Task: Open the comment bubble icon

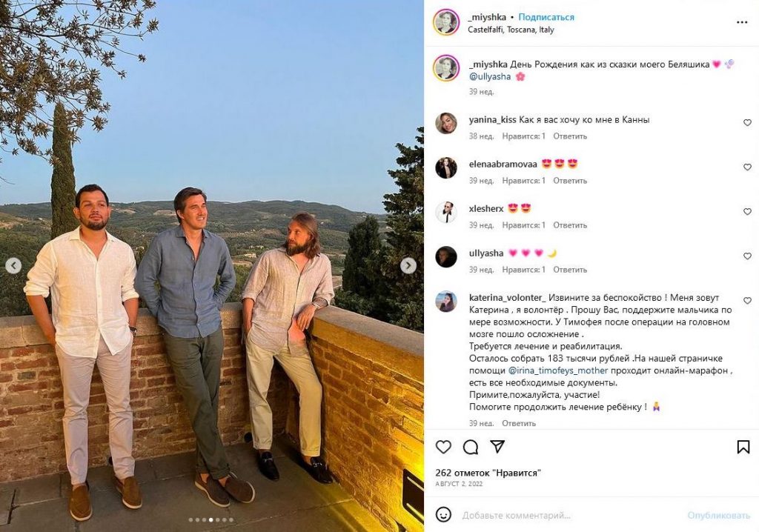Action: coord(471,447)
